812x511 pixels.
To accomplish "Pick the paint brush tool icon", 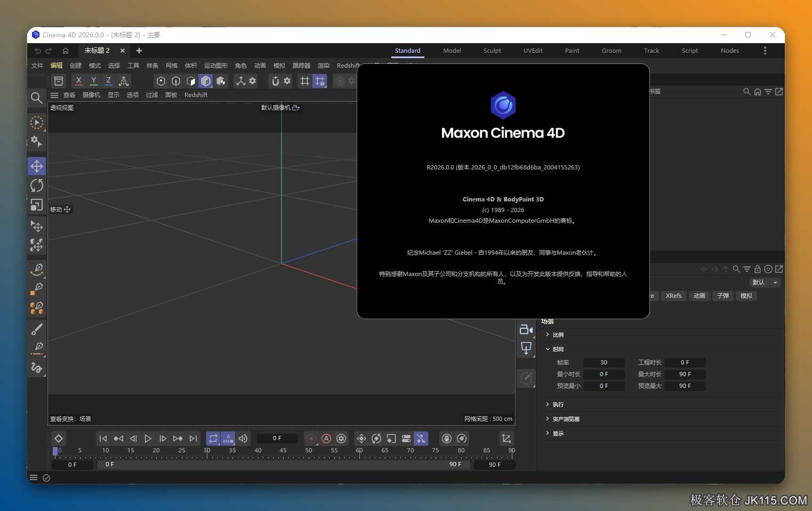I will [37, 329].
